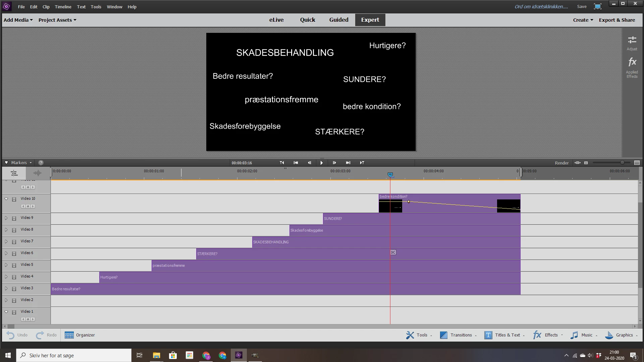Open the Adjust panel
Screen dimensions: 644x362
coord(632,43)
